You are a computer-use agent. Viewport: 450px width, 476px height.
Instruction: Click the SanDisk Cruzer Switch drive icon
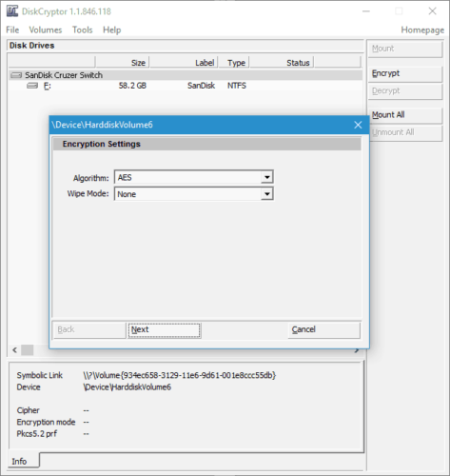16,75
